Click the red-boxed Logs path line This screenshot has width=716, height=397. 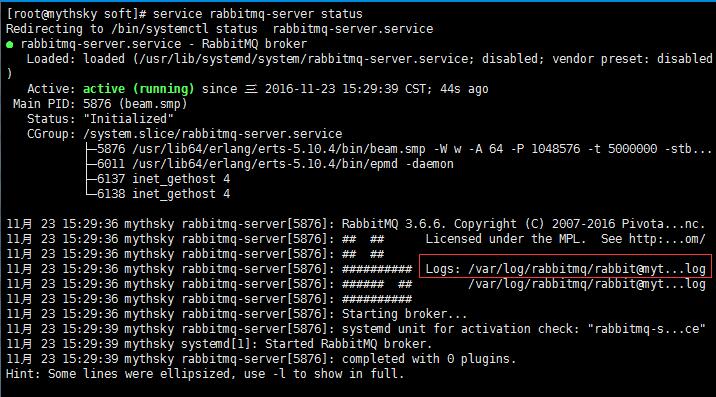[565, 269]
